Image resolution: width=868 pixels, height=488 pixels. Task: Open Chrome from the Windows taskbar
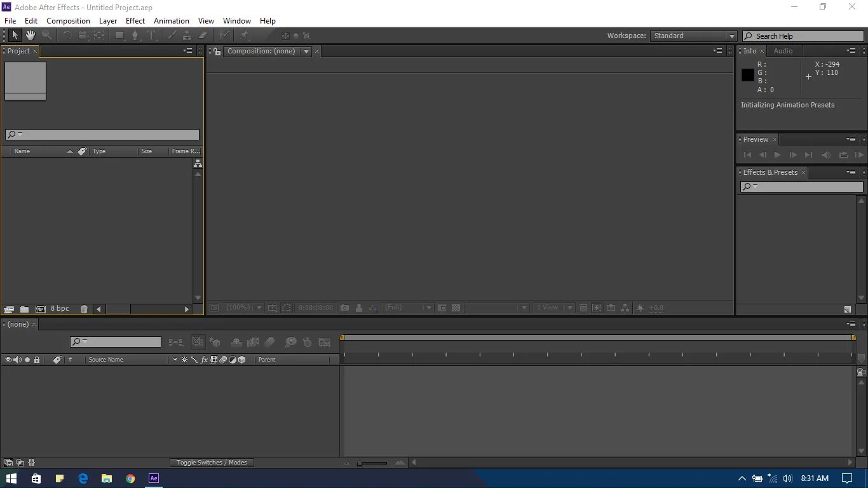tap(130, 478)
